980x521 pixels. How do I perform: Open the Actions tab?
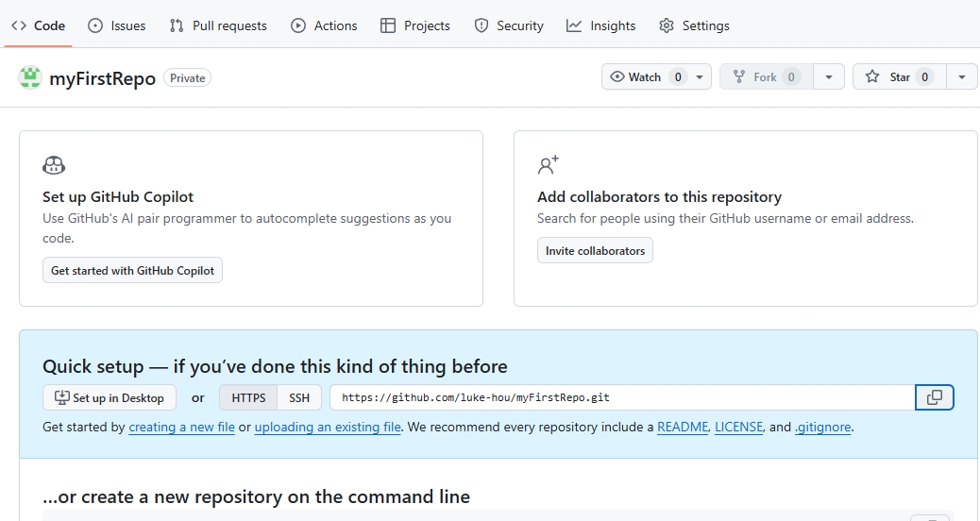(325, 25)
